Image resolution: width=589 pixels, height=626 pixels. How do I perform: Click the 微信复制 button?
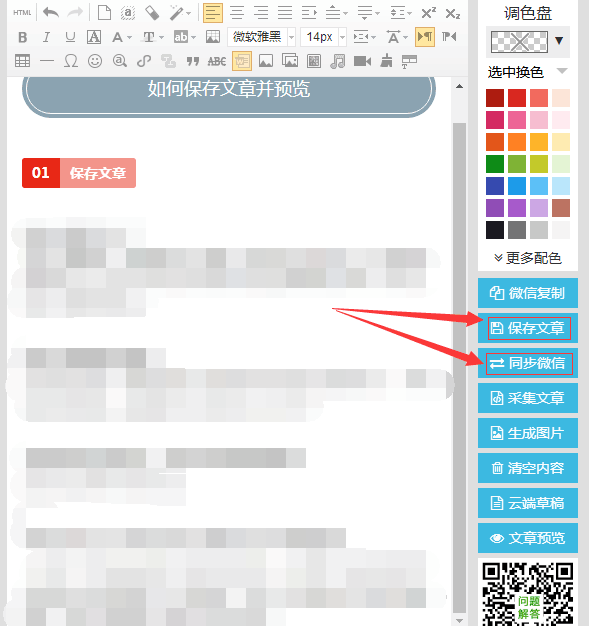pos(528,293)
